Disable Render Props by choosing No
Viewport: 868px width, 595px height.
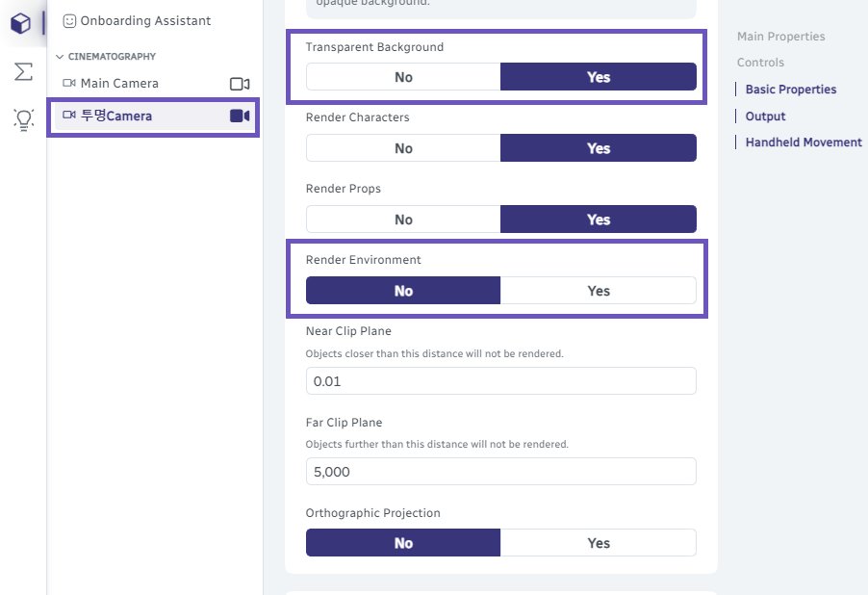coord(403,220)
